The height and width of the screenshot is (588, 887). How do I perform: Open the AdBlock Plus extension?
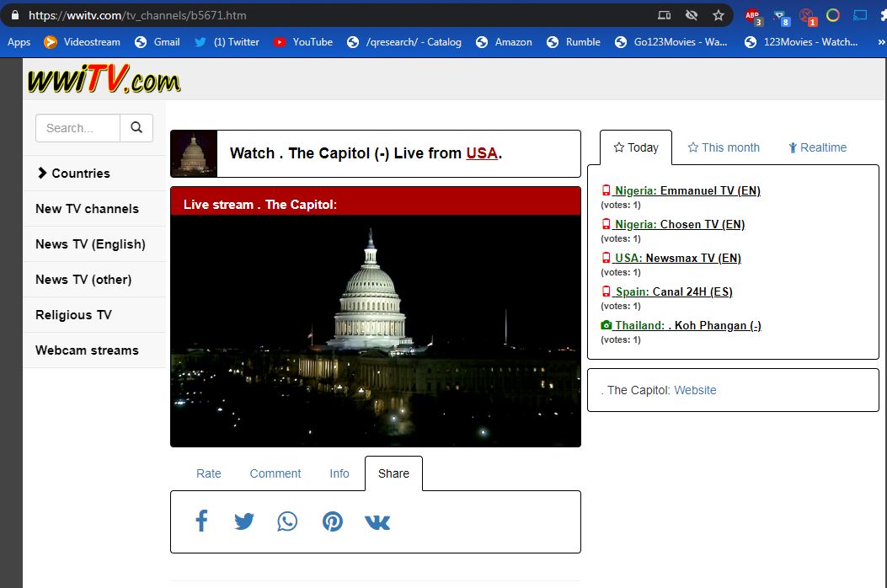click(x=753, y=16)
